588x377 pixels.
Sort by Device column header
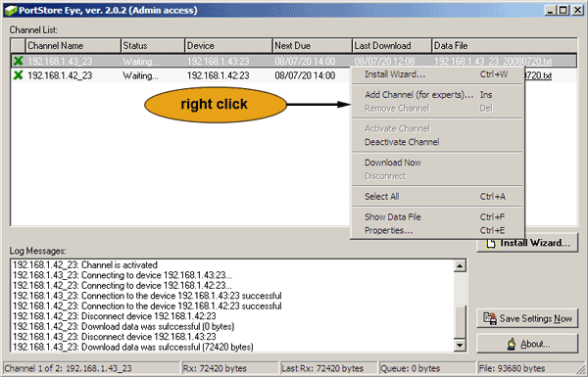pyautogui.click(x=228, y=46)
